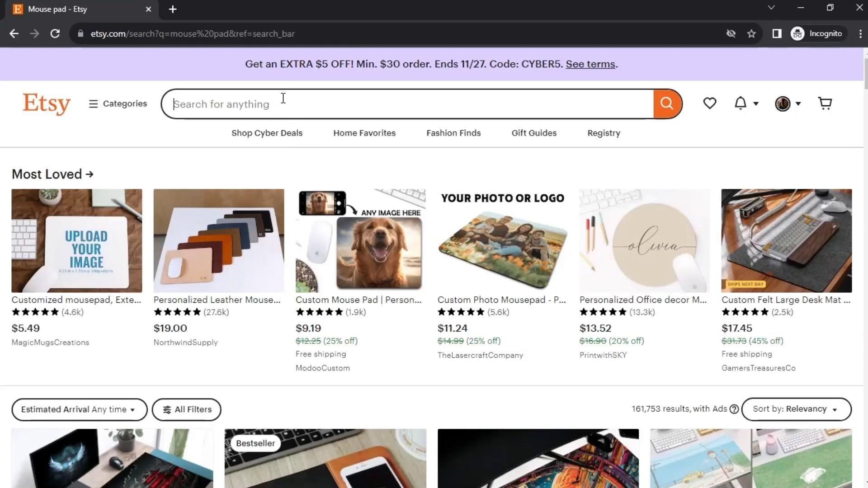Bookmark page with star icon
The height and width of the screenshot is (488, 868).
tap(751, 34)
